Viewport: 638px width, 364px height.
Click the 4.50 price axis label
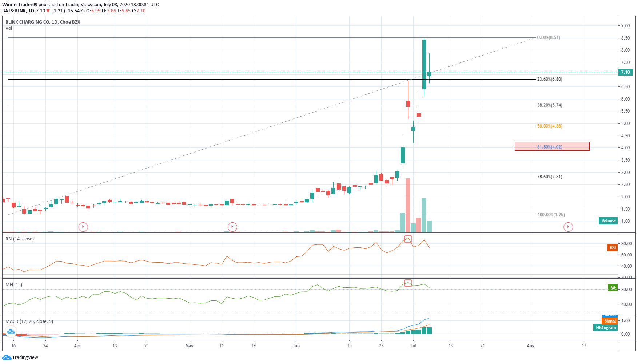[x=625, y=136]
